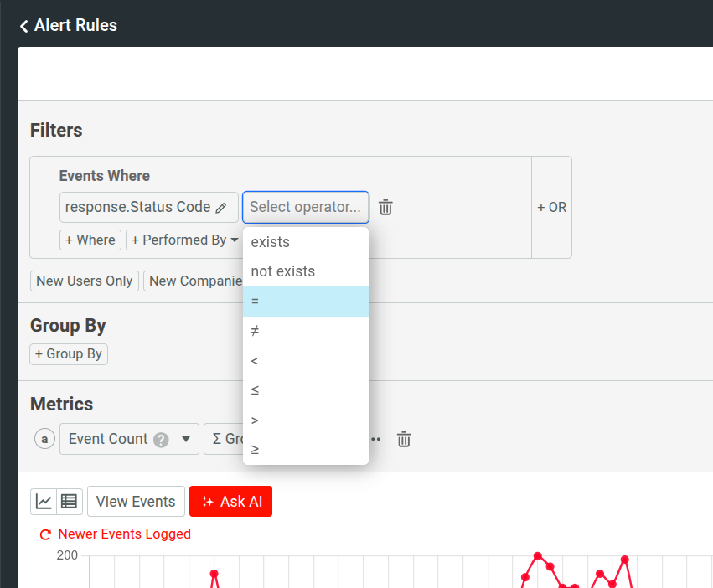
Task: Click the View Events button
Action: tap(136, 502)
